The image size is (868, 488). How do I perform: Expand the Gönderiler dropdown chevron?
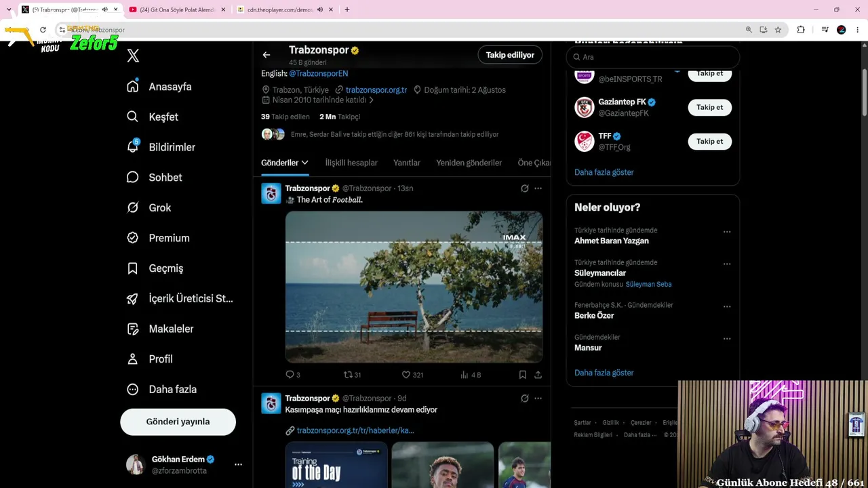coord(305,163)
